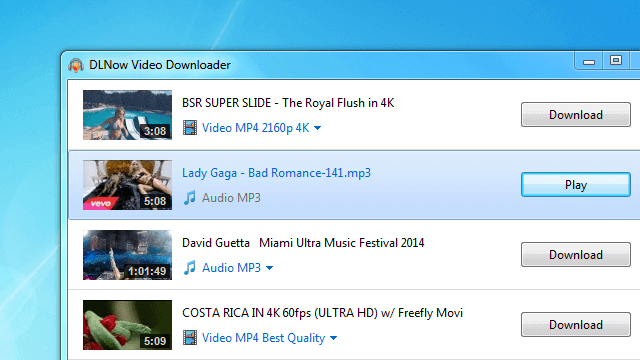640x360 pixels.
Task: Play the Lady Gaga Bad Romance mp3
Action: coord(576,185)
